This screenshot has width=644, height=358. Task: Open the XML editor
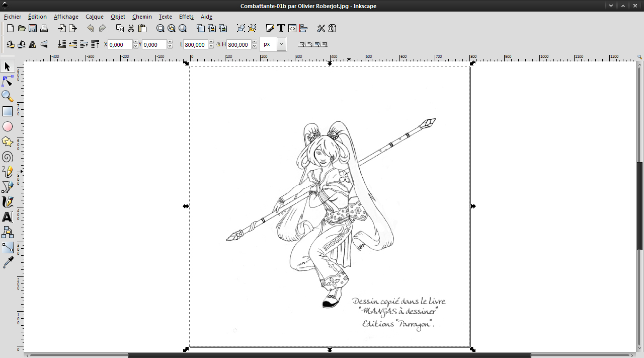(x=292, y=28)
